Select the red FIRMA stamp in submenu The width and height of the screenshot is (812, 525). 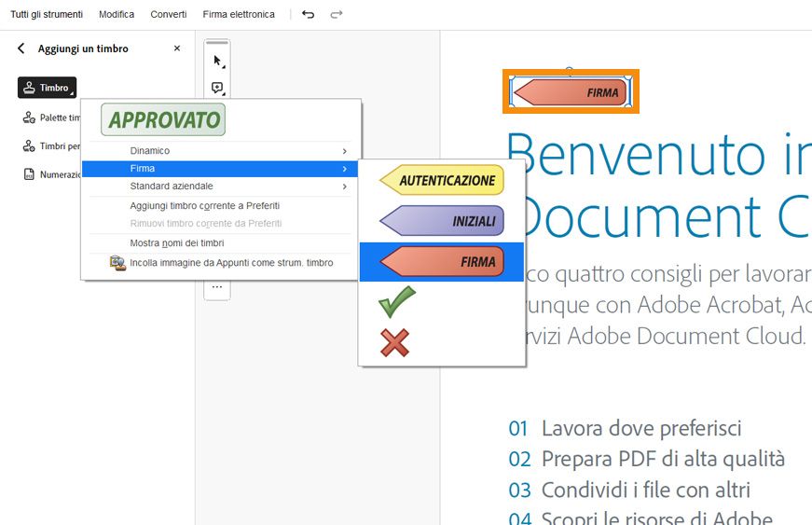(x=442, y=261)
